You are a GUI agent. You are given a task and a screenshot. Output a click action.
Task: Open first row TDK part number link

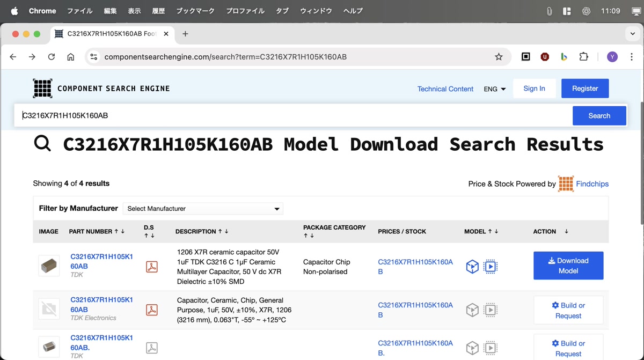pyautogui.click(x=101, y=261)
